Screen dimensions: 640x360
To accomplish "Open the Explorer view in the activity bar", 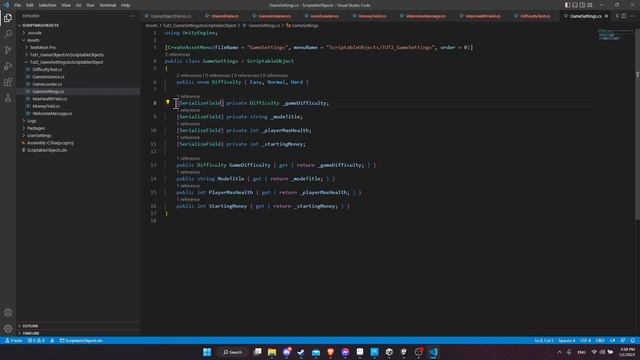I will (8, 18).
